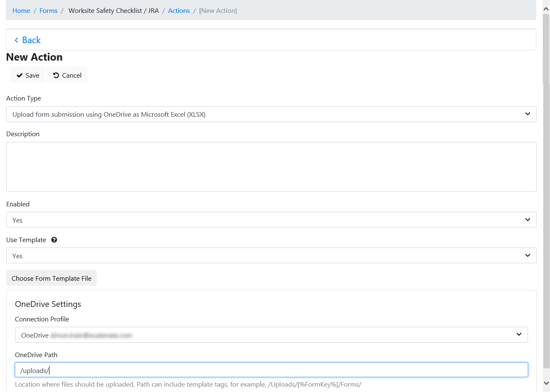Go to Actions in the breadcrumb

179,11
